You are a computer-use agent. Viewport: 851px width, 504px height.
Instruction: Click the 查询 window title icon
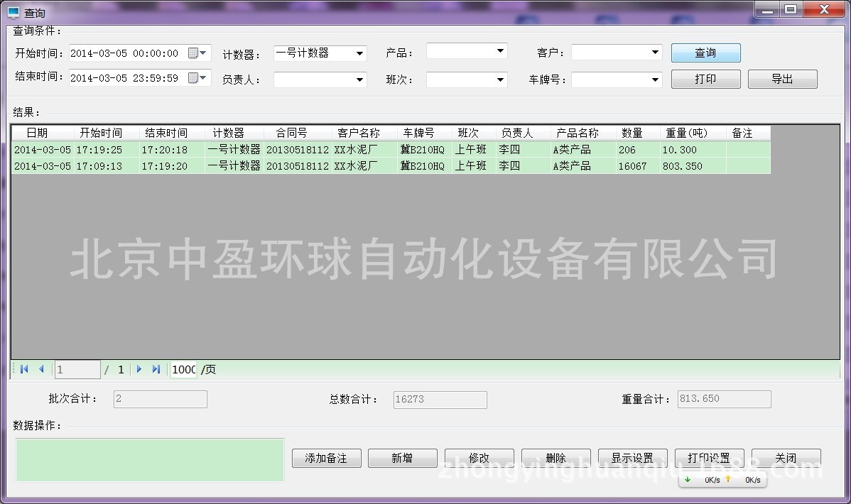click(x=13, y=13)
